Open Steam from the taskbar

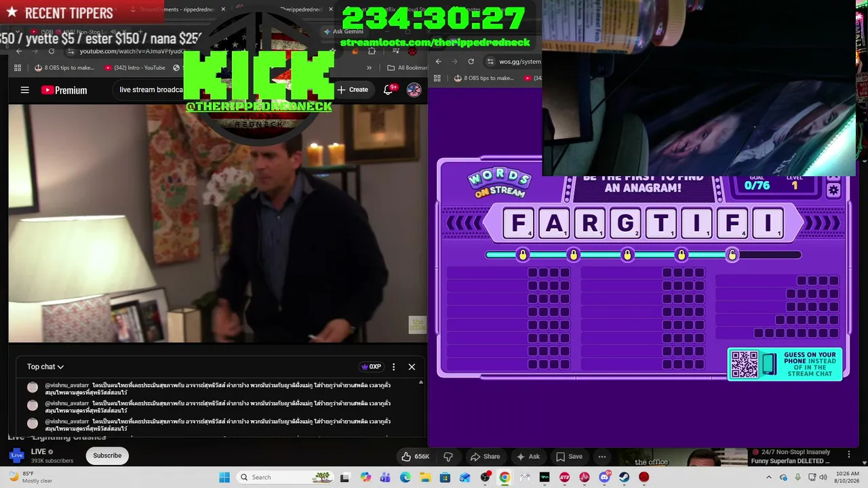(x=624, y=477)
